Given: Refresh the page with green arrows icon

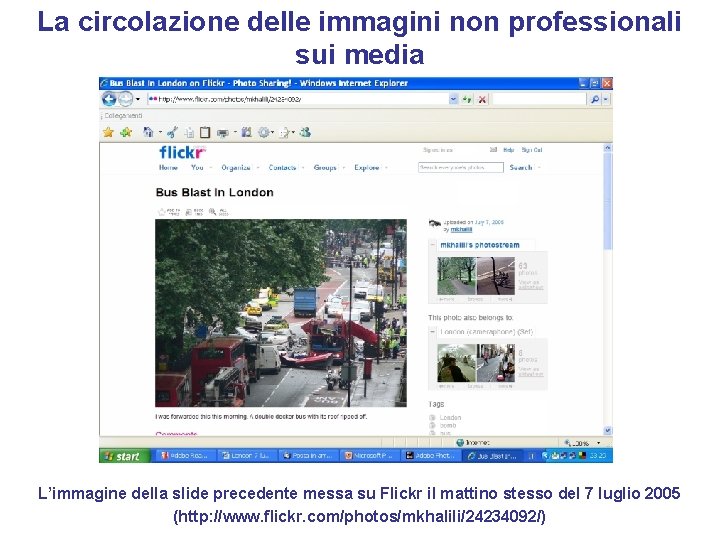Looking at the screenshot, I should (467, 99).
